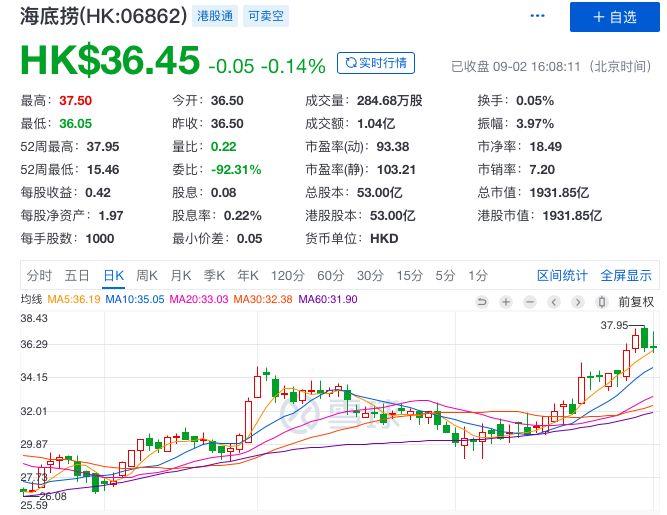Select the 年K chart tab

pos(248,276)
